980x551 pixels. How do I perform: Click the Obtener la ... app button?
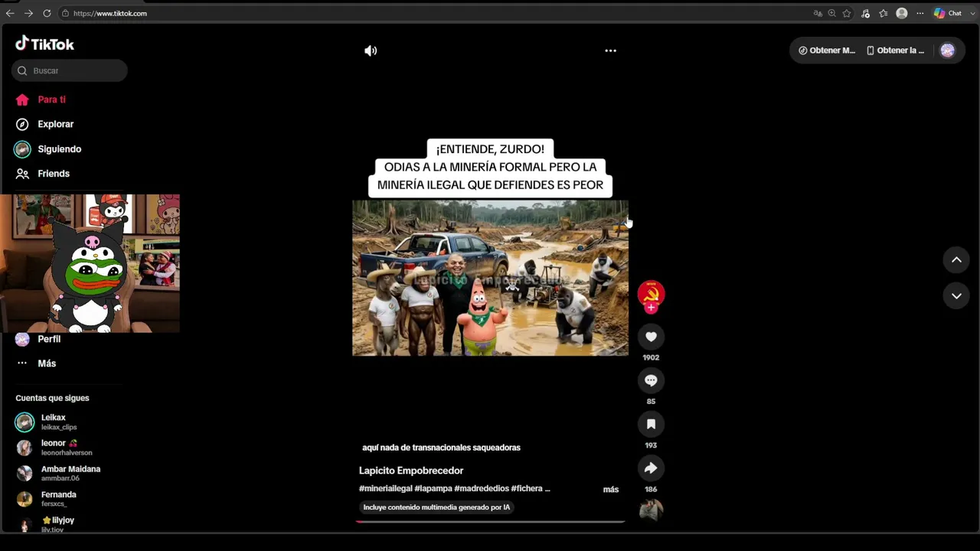coord(895,51)
